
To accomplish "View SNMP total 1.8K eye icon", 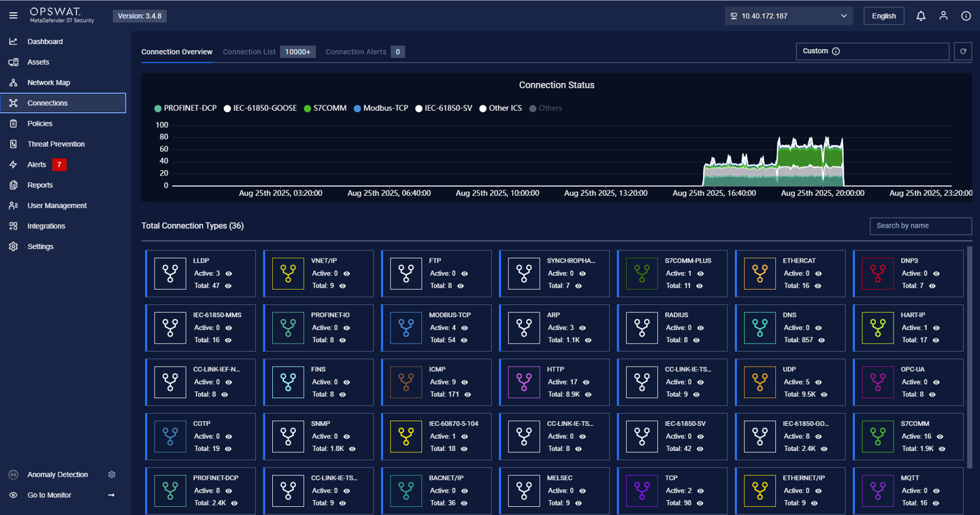I will [x=352, y=449].
